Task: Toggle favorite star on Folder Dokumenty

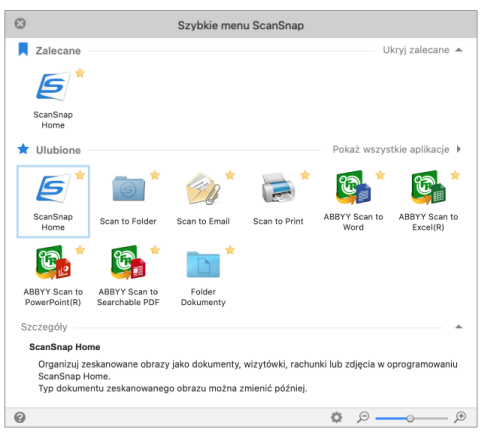Action: point(230,250)
